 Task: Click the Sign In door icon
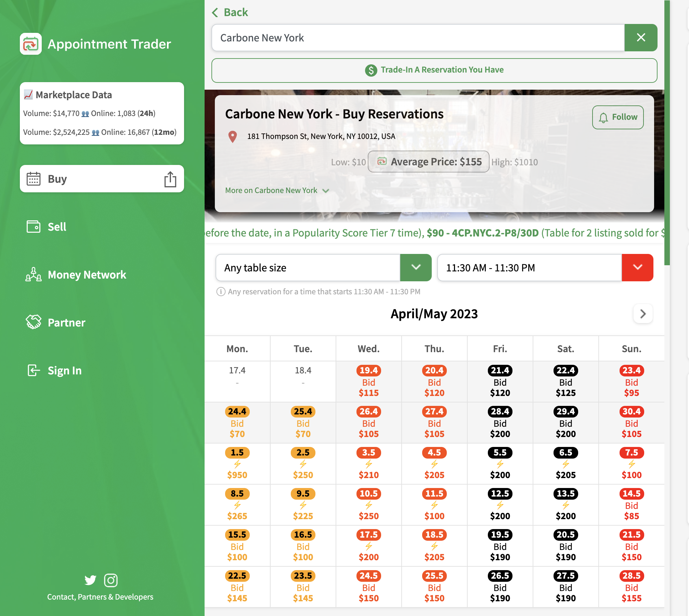(34, 370)
